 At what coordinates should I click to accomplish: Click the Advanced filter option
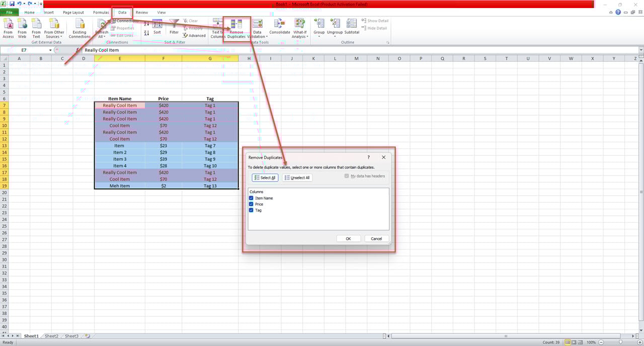pos(195,35)
